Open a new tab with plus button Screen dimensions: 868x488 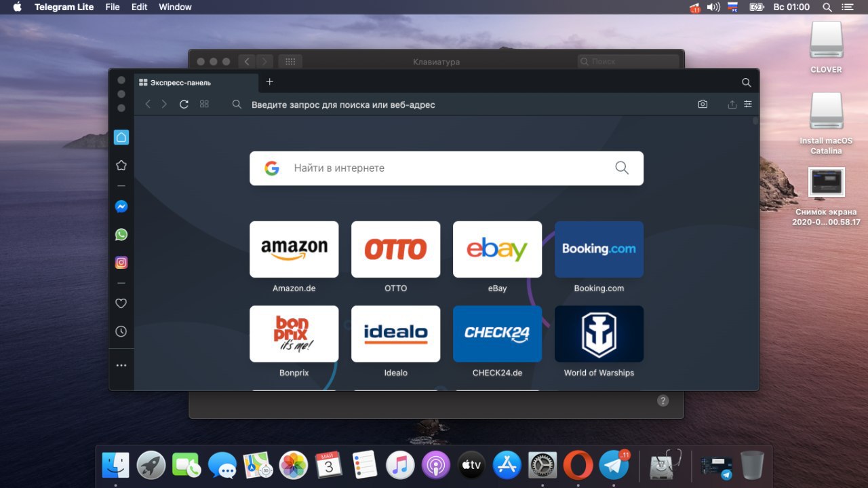point(269,81)
